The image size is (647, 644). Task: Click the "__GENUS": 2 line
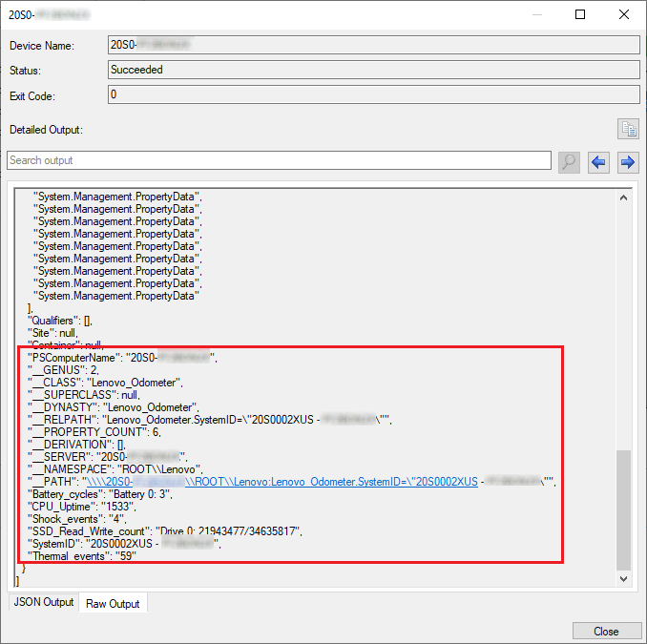tap(63, 370)
